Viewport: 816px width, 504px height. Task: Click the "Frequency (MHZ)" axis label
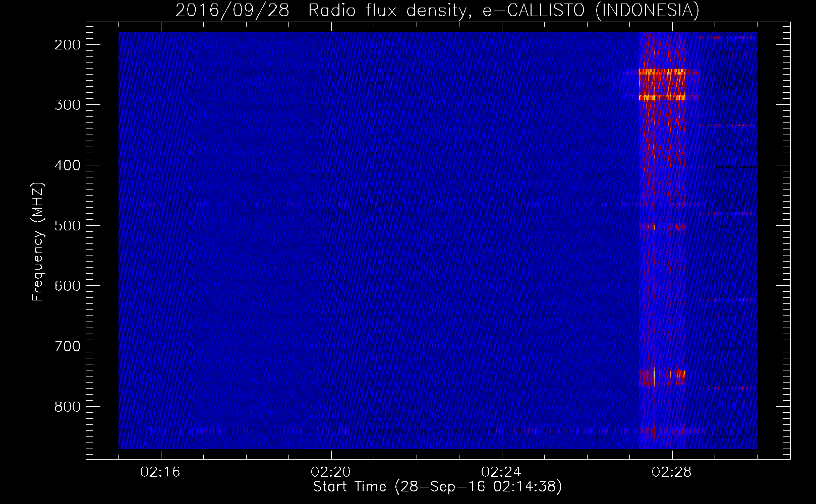[38, 242]
